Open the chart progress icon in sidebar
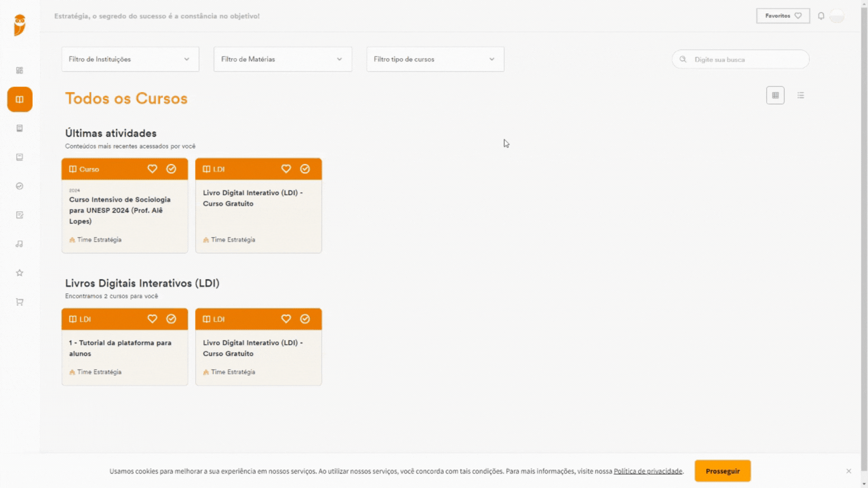Image resolution: width=868 pixels, height=488 pixels. (x=19, y=186)
